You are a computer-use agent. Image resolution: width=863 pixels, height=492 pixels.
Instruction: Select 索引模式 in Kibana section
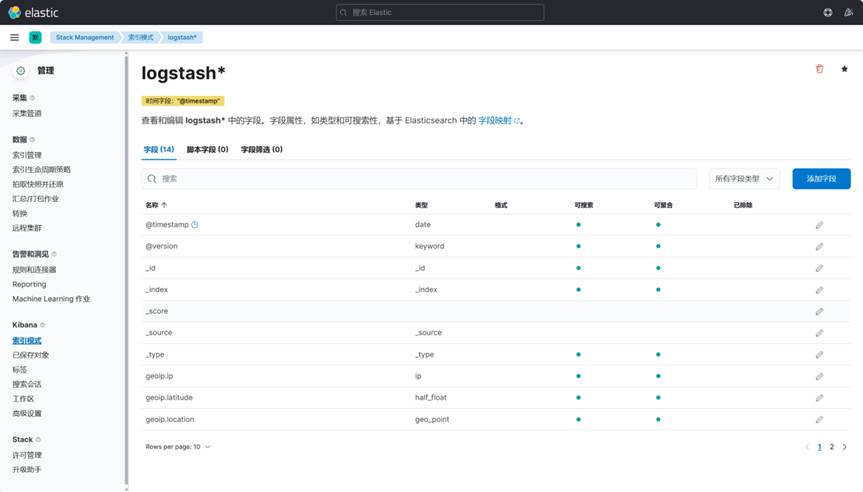(27, 341)
